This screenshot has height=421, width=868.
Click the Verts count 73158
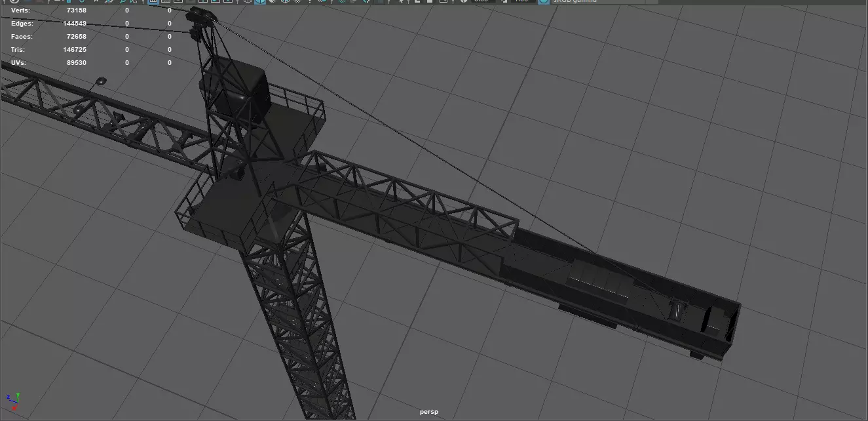pyautogui.click(x=76, y=10)
